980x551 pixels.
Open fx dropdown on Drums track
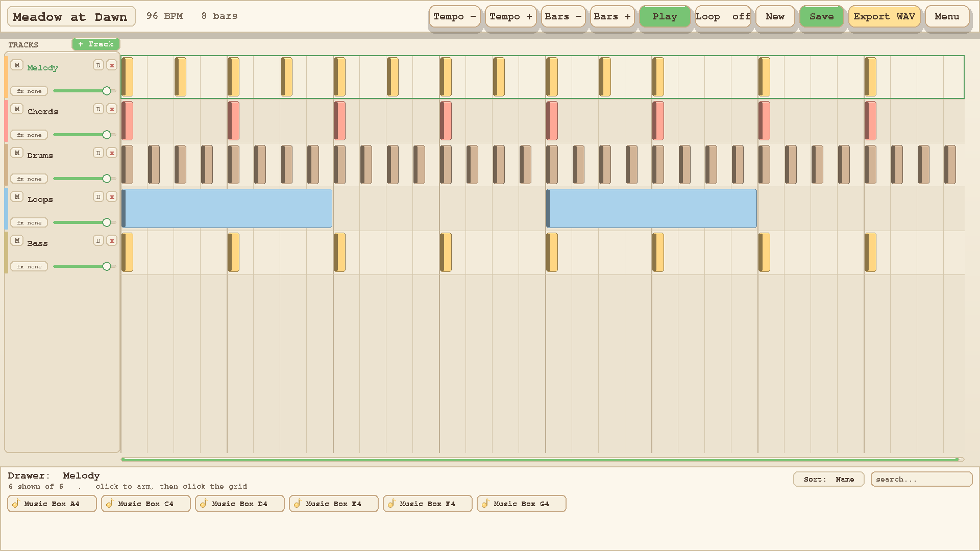[29, 179]
